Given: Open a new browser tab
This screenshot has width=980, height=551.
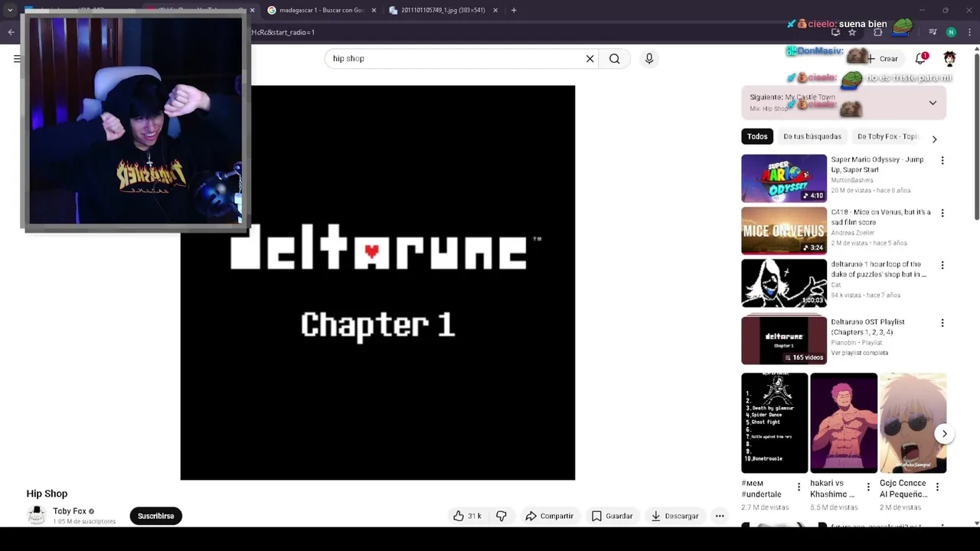Looking at the screenshot, I should tap(514, 10).
